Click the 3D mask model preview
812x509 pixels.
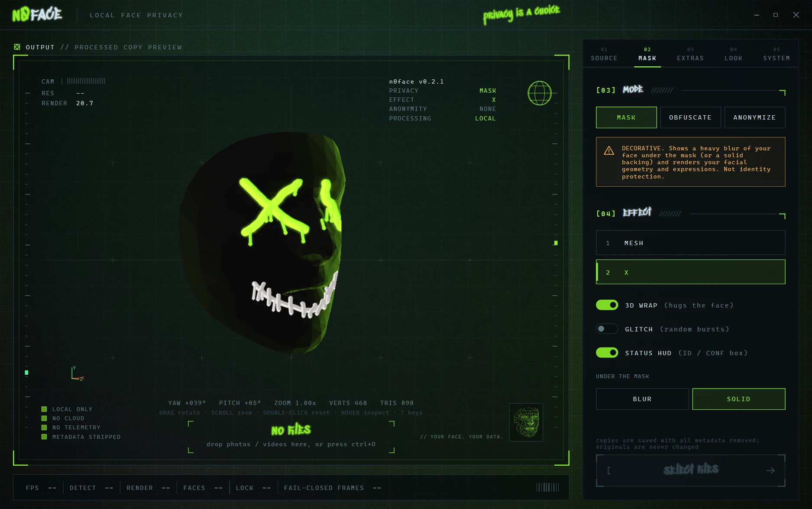coord(262,243)
